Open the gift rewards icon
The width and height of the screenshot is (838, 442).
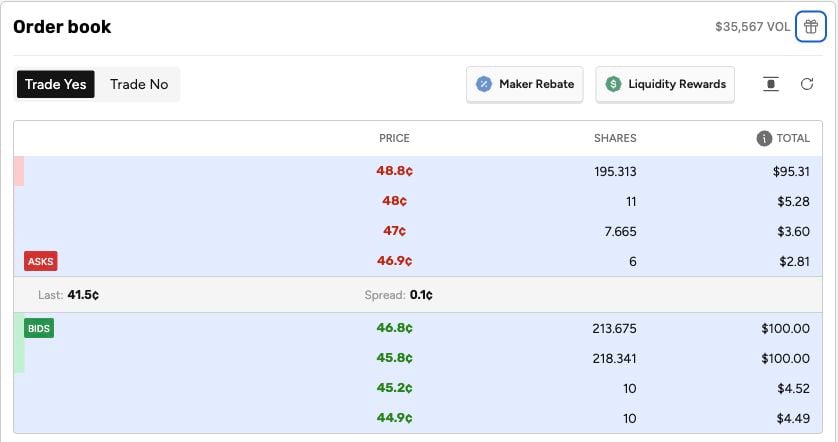810,26
